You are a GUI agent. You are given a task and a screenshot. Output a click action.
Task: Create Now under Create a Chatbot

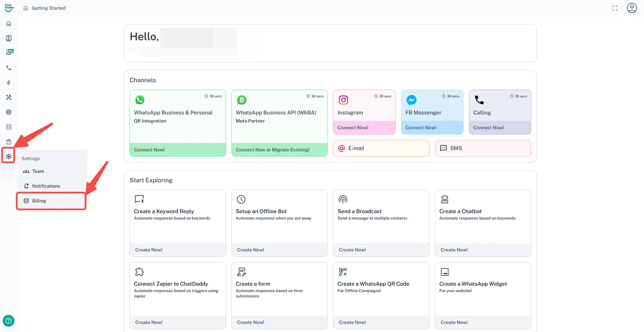click(x=454, y=250)
